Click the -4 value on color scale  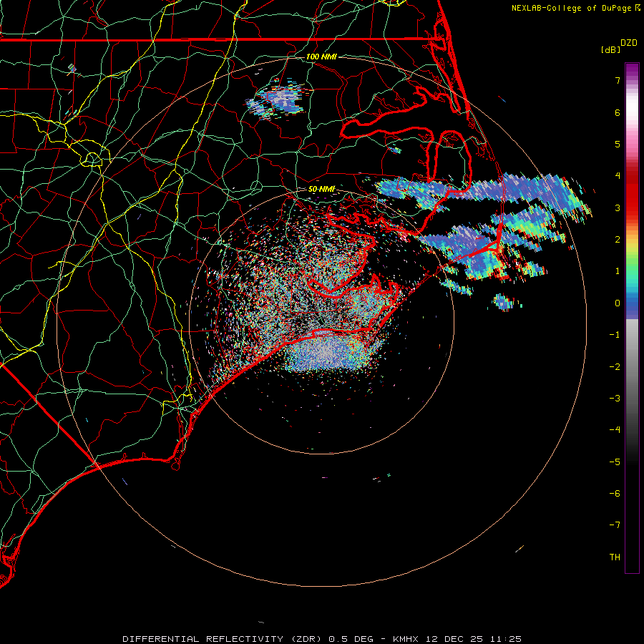[615, 430]
